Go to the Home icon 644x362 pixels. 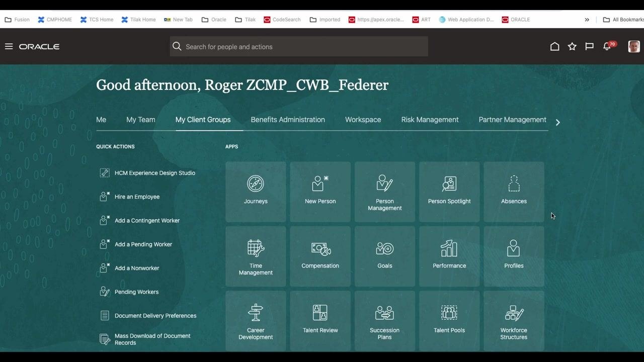click(x=554, y=46)
